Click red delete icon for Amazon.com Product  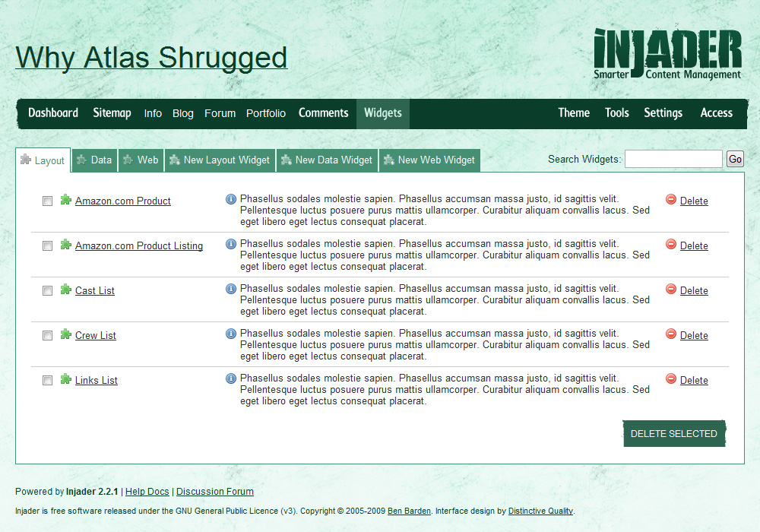671,199
